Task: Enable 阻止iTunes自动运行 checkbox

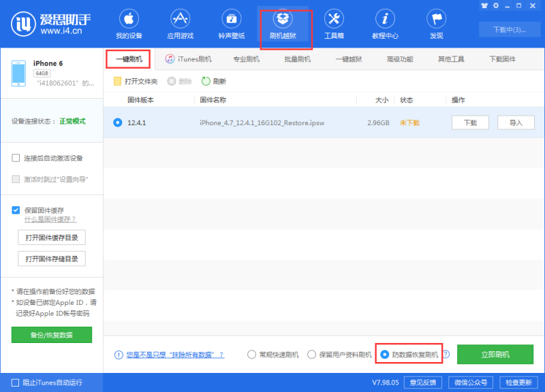Action: click(x=15, y=382)
